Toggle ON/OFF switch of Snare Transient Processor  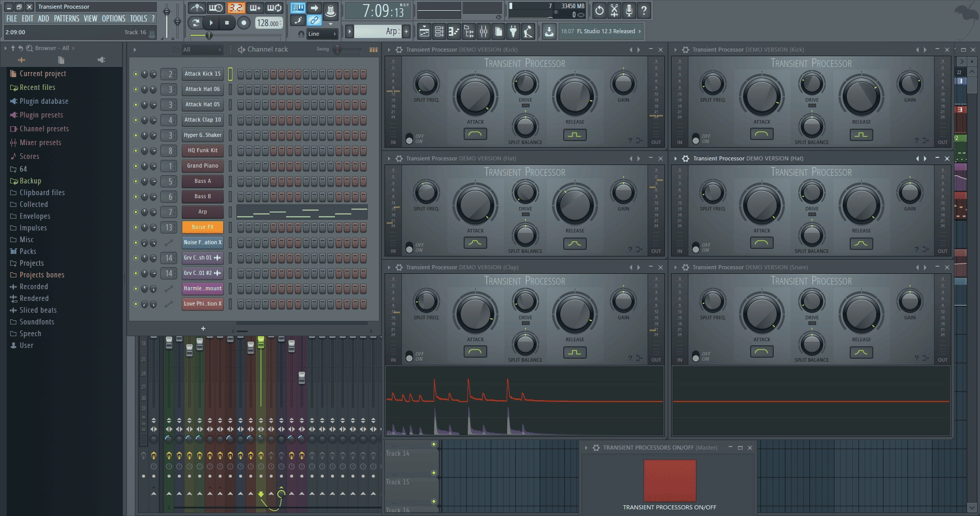point(696,357)
